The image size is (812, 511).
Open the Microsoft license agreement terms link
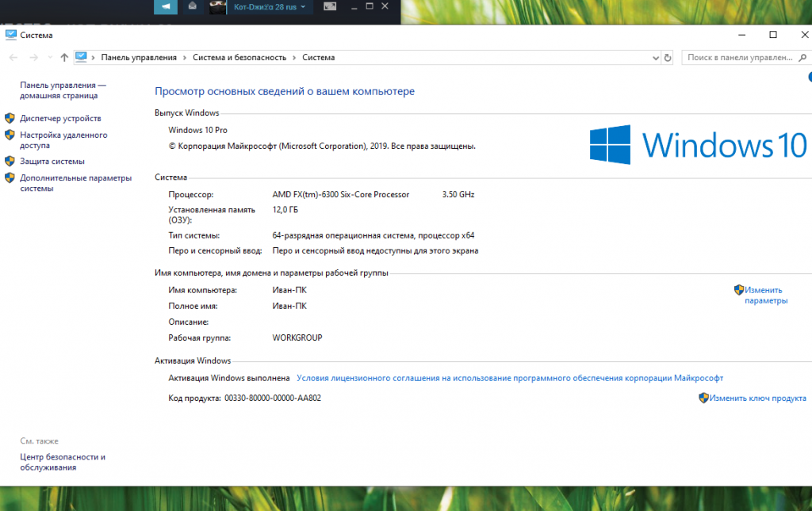click(509, 378)
